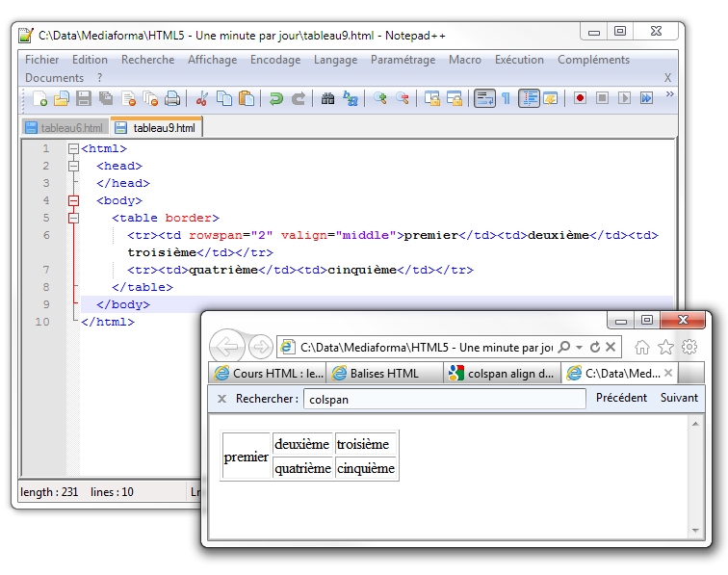Open browser settings gear icon
The image size is (728, 575).
point(689,347)
